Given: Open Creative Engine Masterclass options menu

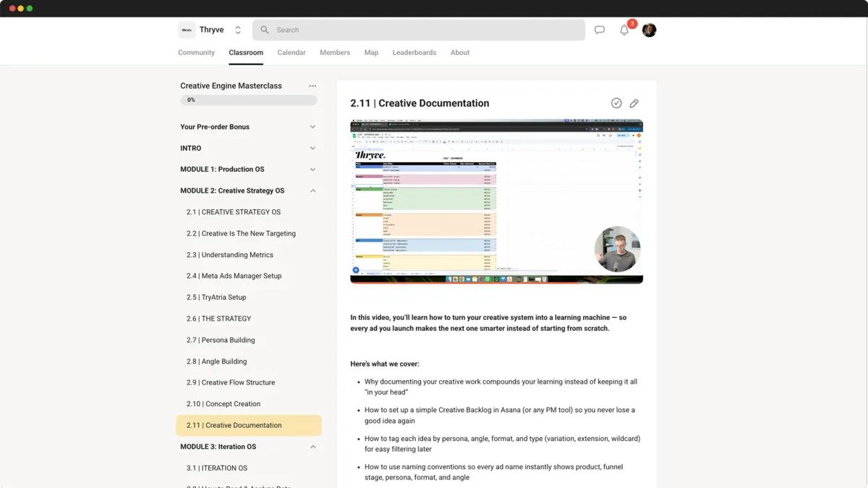Looking at the screenshot, I should click(x=312, y=86).
